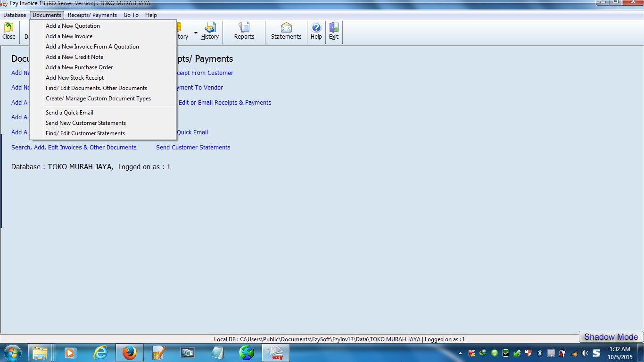
Task: Open the Send Customer Statements link
Action: coord(193,148)
